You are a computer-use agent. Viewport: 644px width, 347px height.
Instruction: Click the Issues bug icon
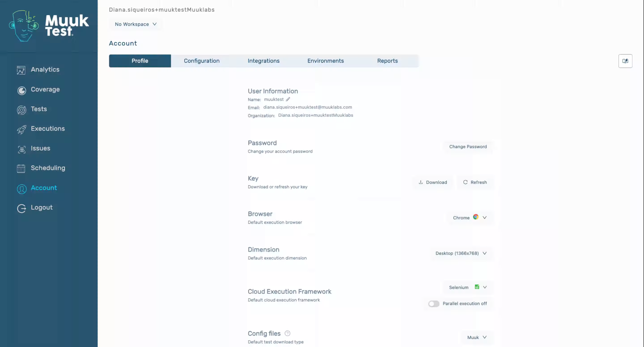21,149
